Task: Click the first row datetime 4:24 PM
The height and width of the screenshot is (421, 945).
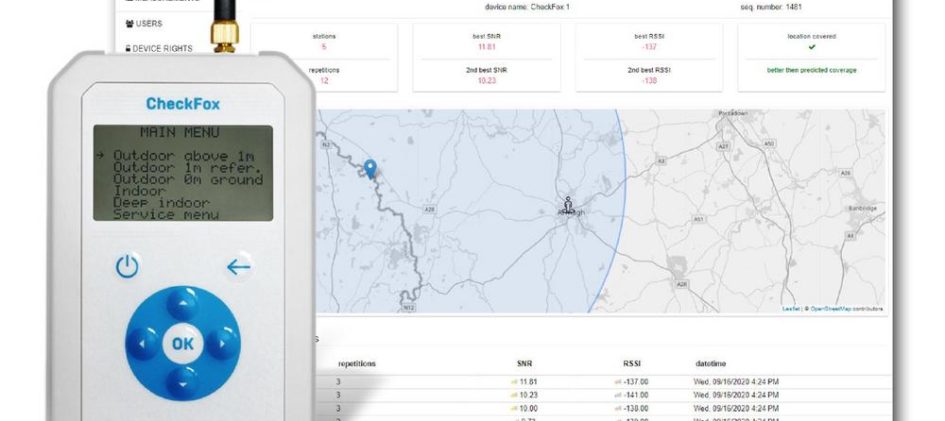Action: [736, 382]
